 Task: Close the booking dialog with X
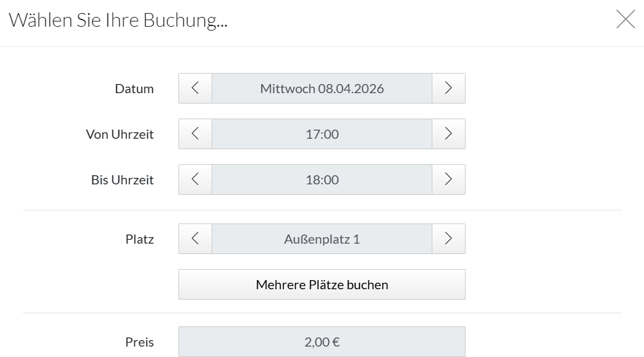tap(625, 20)
